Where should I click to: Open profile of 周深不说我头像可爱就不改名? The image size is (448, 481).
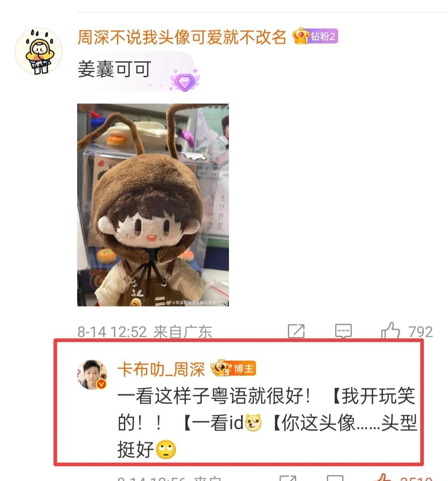pos(182,37)
